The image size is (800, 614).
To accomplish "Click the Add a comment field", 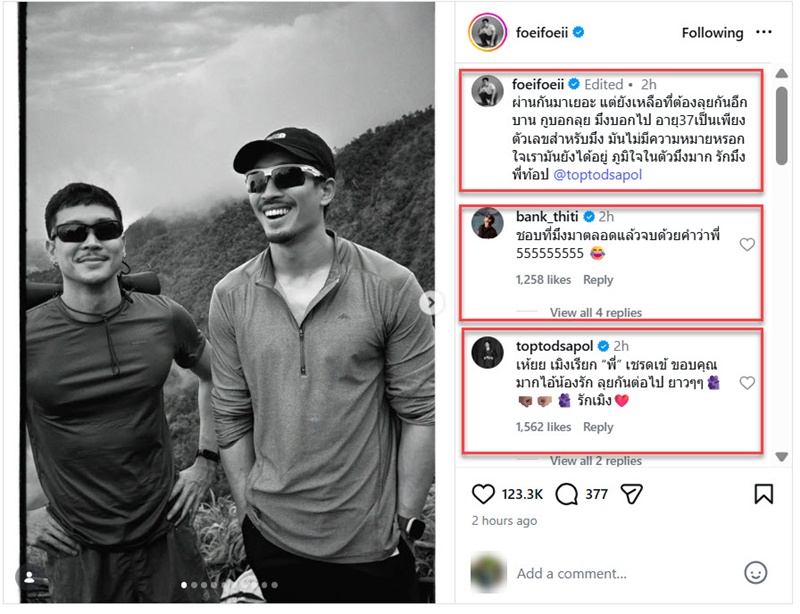I will coord(620,574).
